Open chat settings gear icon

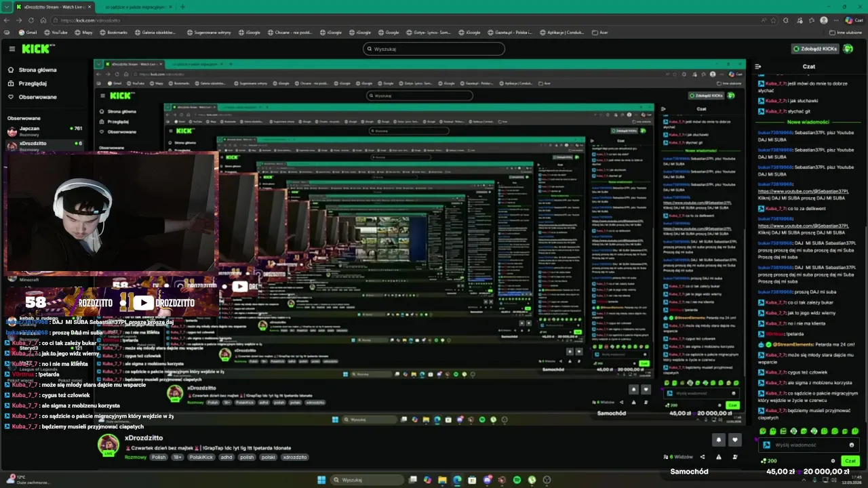coord(833,461)
